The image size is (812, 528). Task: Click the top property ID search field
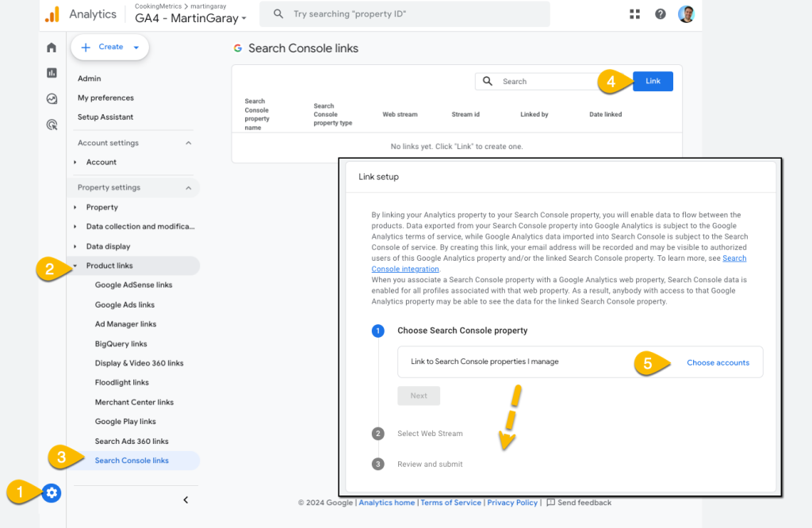[404, 14]
